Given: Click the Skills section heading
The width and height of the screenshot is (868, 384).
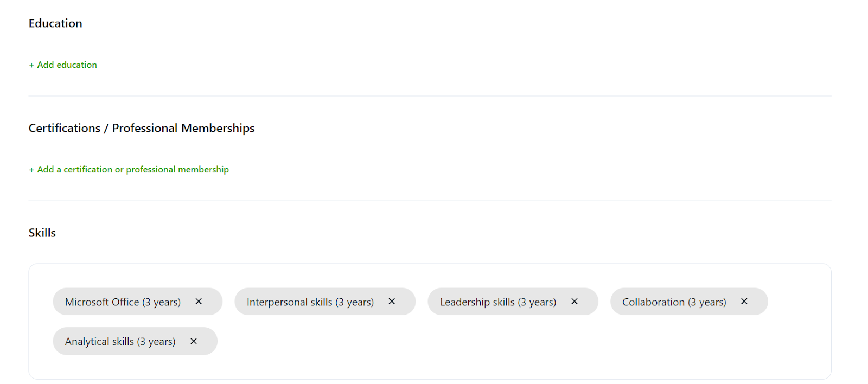Looking at the screenshot, I should (42, 233).
